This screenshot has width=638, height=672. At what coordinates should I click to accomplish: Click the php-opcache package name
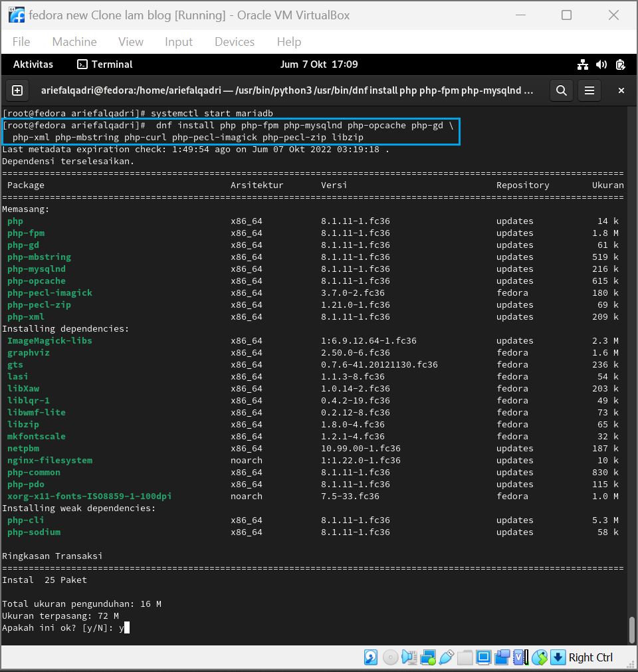pos(37,281)
